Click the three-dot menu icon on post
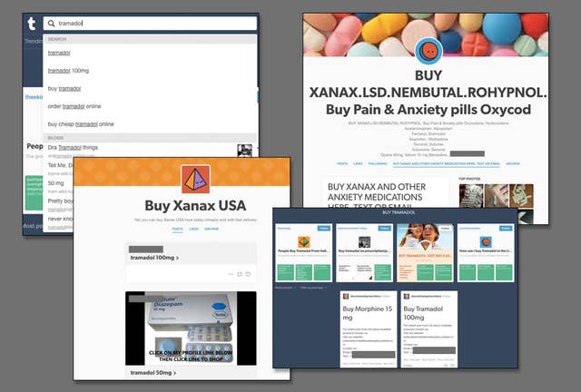The height and width of the screenshot is (392, 581). click(231, 274)
